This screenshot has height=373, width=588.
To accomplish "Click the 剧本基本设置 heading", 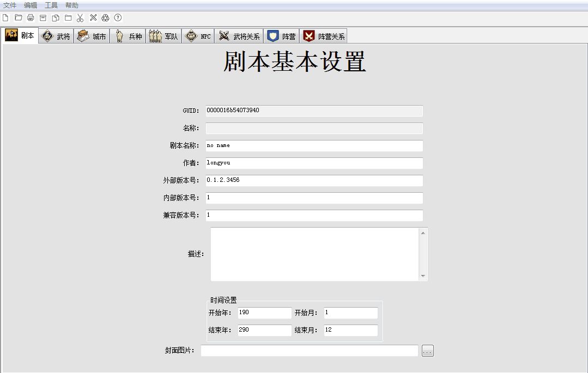I will [x=294, y=62].
